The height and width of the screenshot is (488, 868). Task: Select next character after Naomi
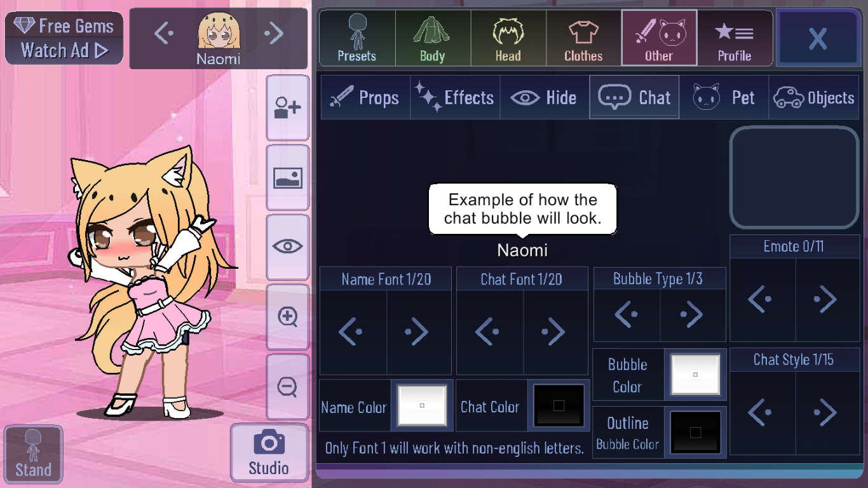(274, 33)
